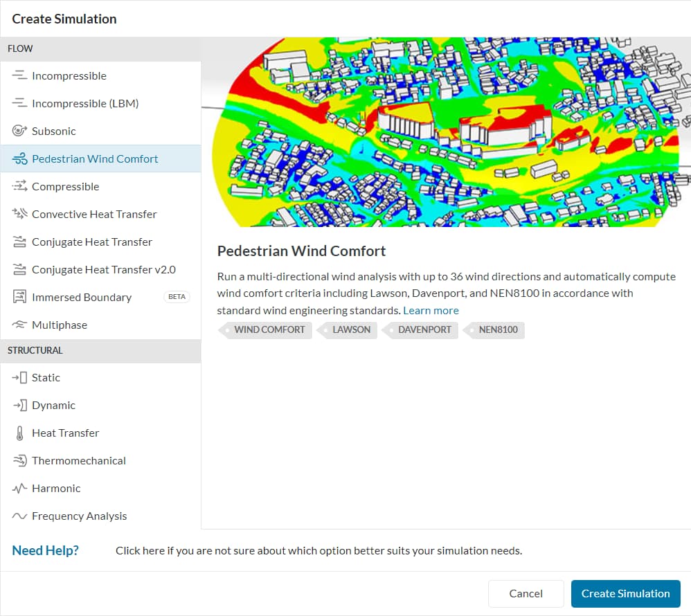Choose Conjugate Heat Transfer v2.0

[x=103, y=269]
